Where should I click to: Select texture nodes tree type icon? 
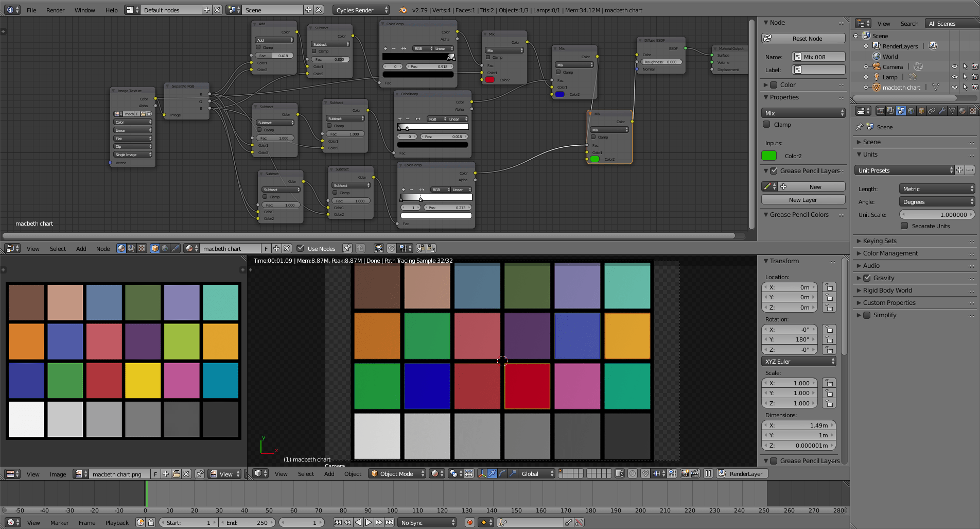[x=141, y=248]
